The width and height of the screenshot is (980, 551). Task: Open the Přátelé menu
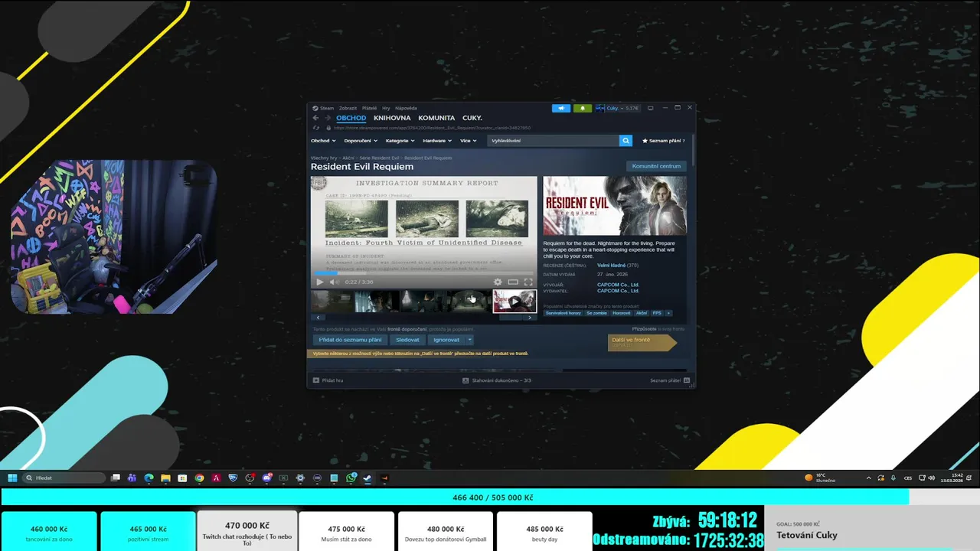point(369,108)
